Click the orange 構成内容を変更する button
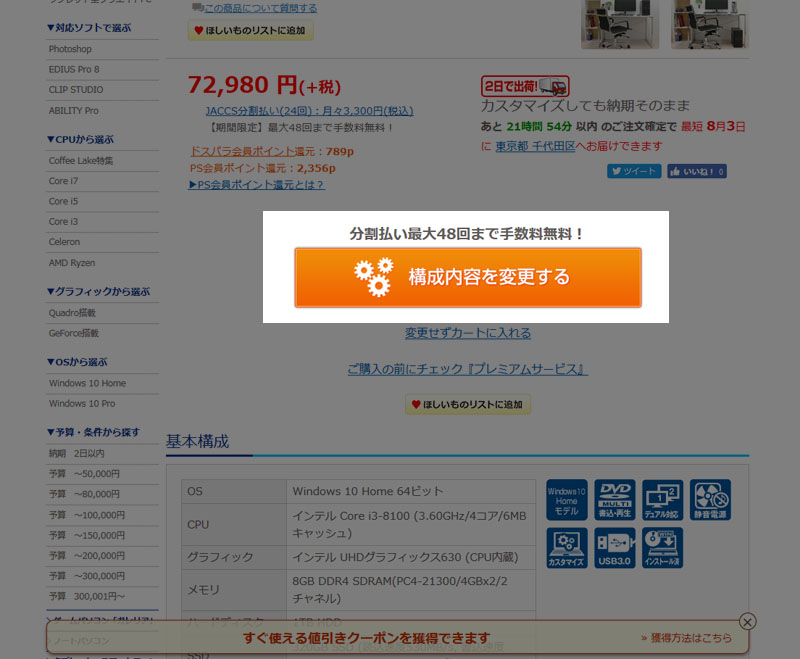This screenshot has width=800, height=659. pos(468,277)
